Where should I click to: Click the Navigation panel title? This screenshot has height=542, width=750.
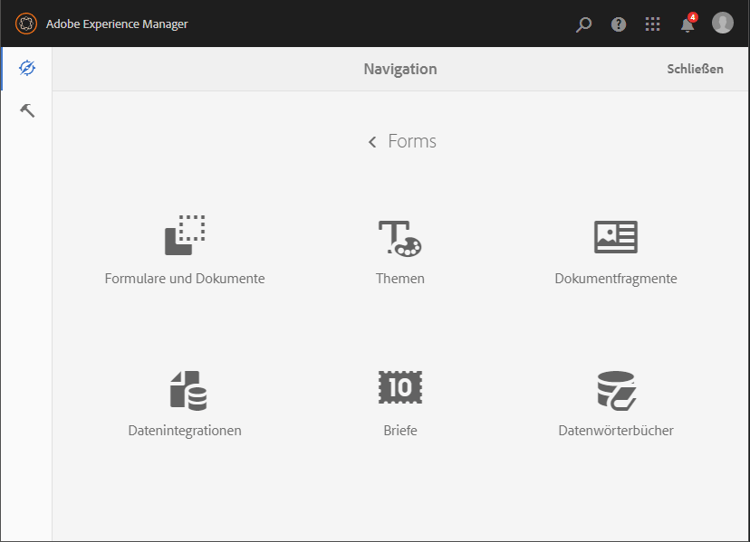pos(400,69)
